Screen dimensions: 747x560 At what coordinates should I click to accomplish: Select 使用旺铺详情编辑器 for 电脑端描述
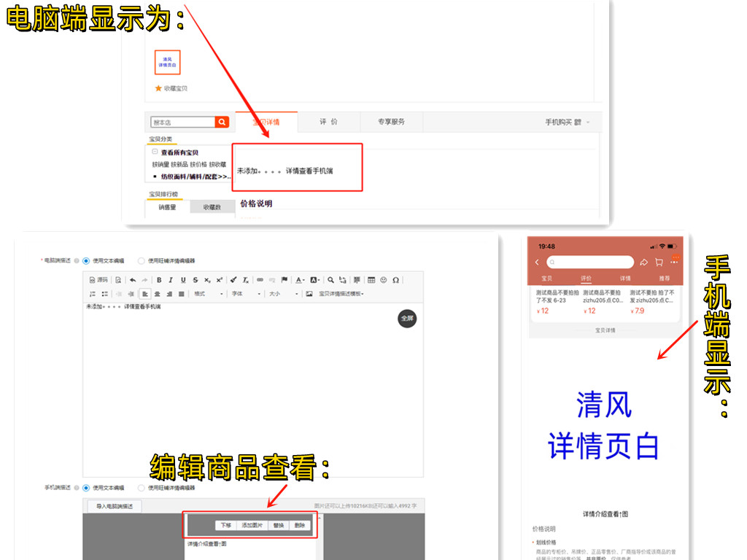[142, 261]
